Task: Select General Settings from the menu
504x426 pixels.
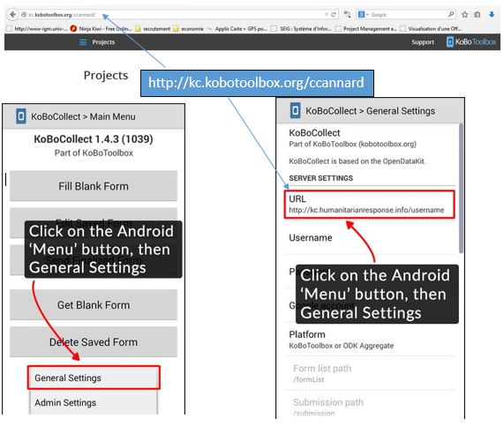Action: point(94,377)
